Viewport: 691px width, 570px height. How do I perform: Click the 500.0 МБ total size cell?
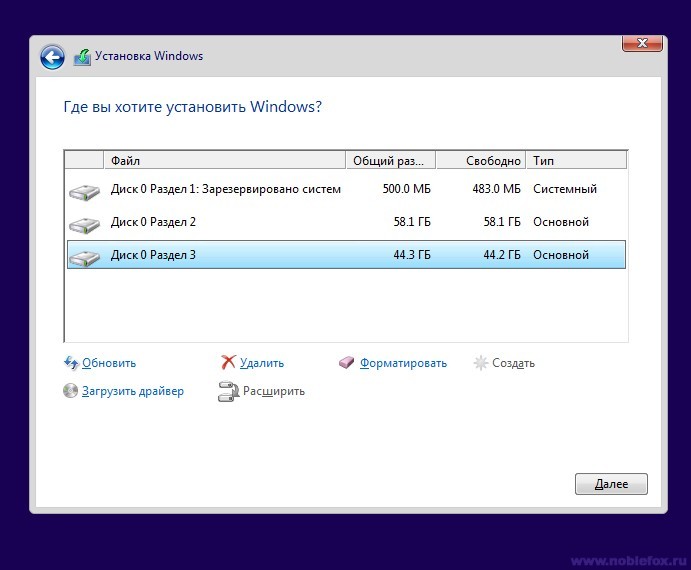406,189
